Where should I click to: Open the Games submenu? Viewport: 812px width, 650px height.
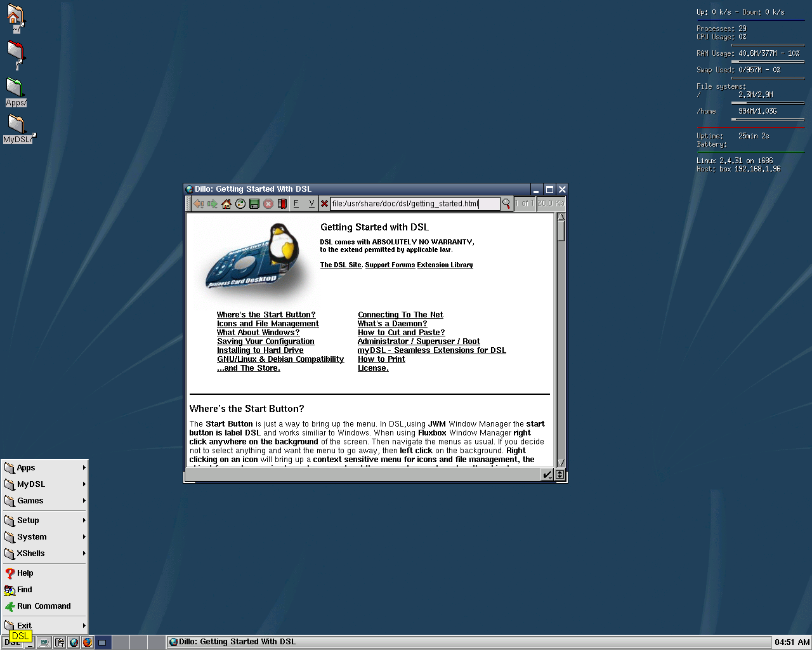tap(44, 501)
